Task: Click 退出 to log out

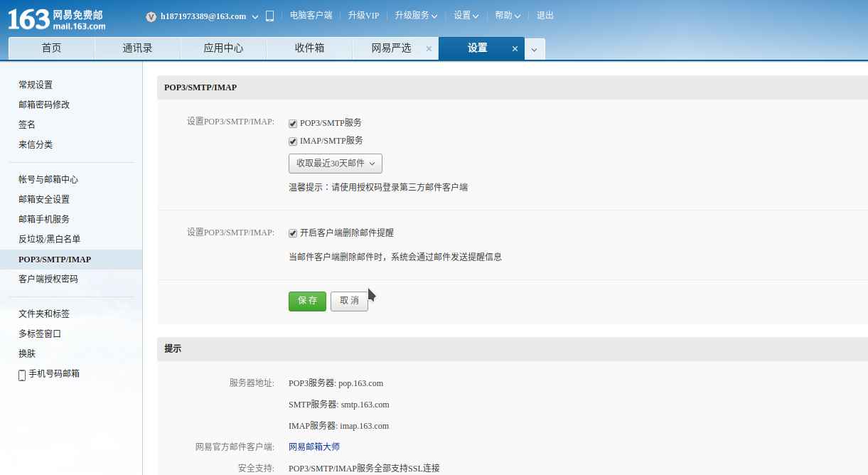Action: click(x=545, y=16)
